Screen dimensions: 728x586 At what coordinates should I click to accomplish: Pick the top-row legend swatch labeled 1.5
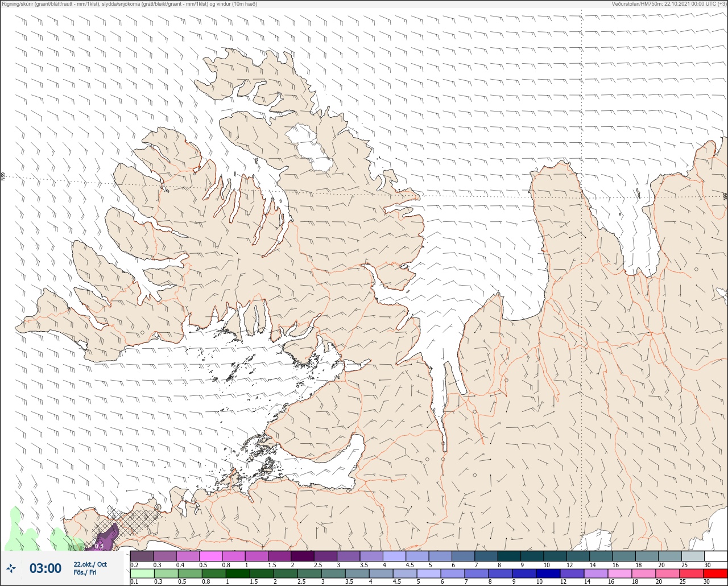pos(279,556)
